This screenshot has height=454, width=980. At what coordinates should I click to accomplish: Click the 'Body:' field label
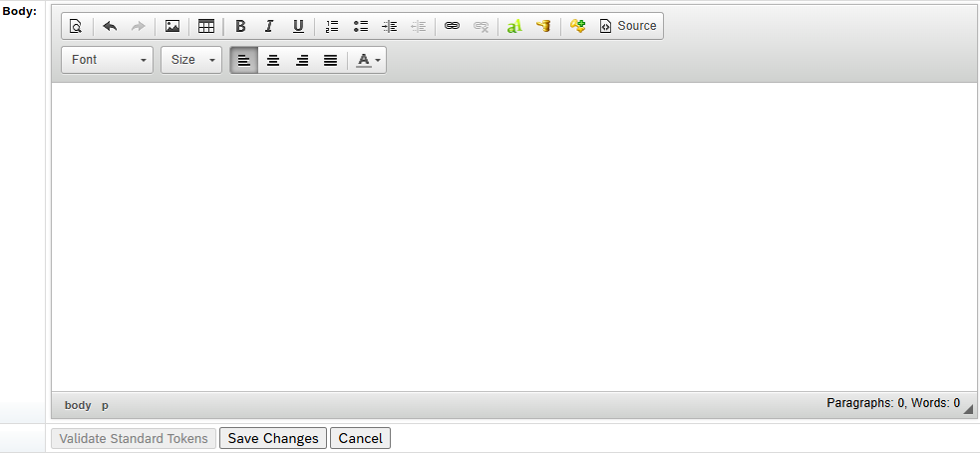pos(19,11)
